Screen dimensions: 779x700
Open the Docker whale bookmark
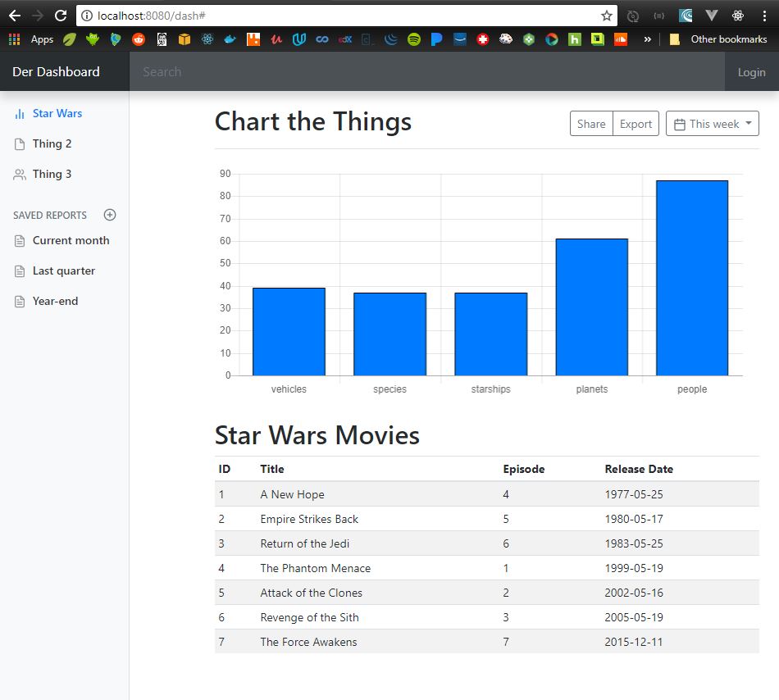click(230, 39)
